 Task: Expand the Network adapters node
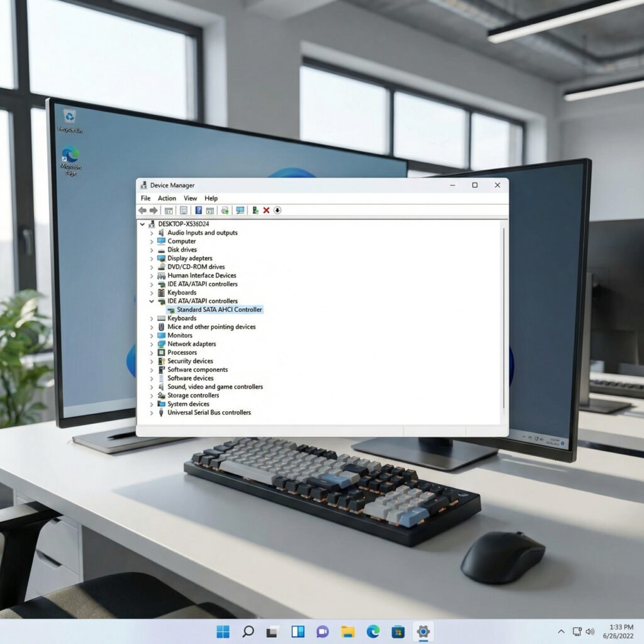pos(152,344)
